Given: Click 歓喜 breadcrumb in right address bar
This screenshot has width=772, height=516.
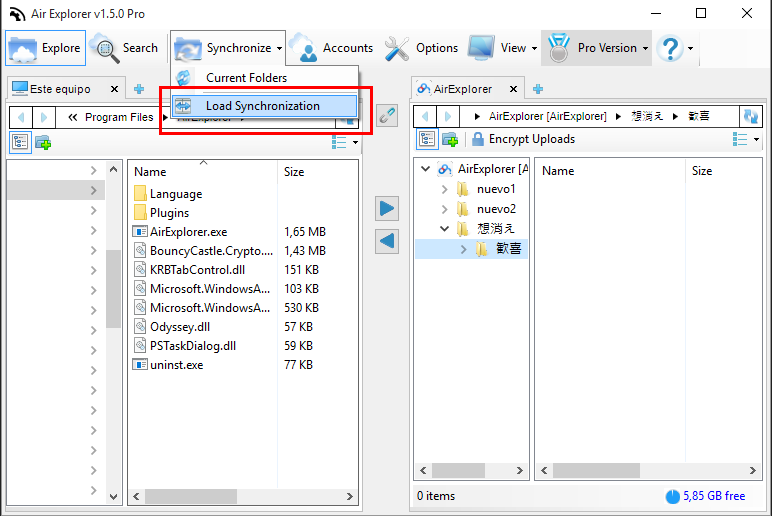Looking at the screenshot, I should [x=699, y=116].
